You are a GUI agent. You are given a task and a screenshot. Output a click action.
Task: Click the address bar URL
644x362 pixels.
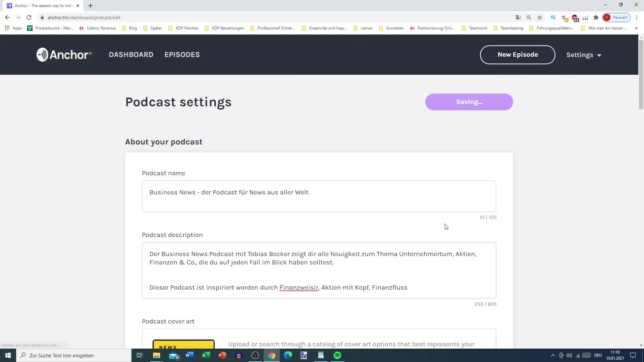(x=84, y=17)
